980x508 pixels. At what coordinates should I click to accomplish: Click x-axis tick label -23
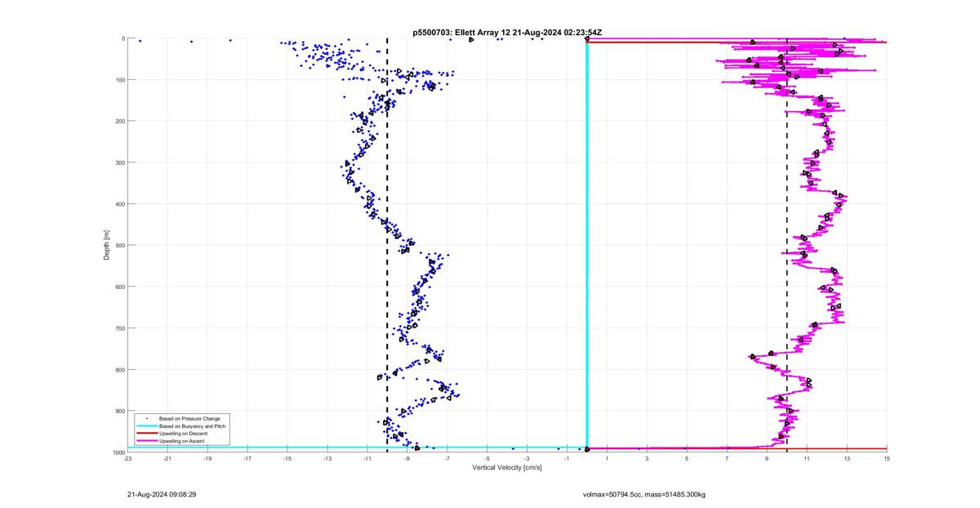coord(127,458)
